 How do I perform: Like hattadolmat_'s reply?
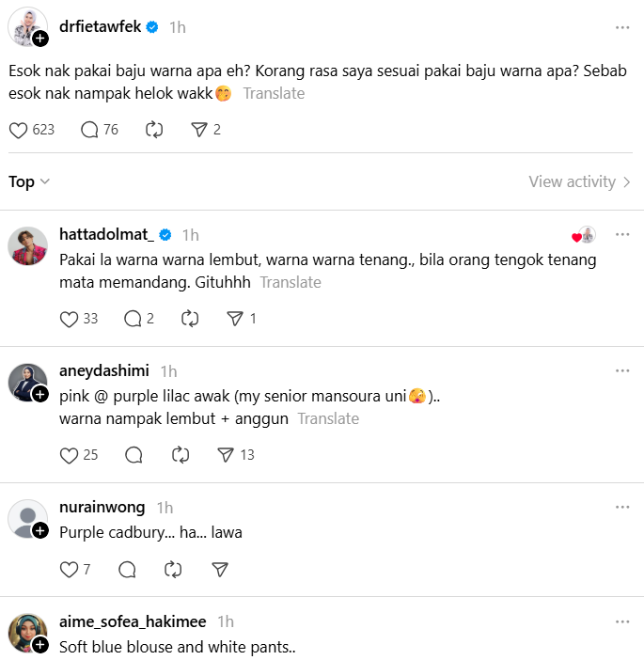pos(69,319)
